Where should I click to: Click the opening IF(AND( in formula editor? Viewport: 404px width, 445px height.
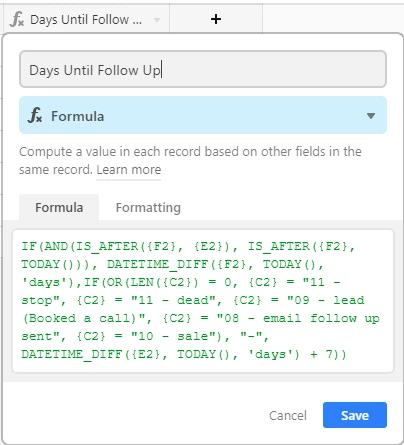[x=48, y=246]
